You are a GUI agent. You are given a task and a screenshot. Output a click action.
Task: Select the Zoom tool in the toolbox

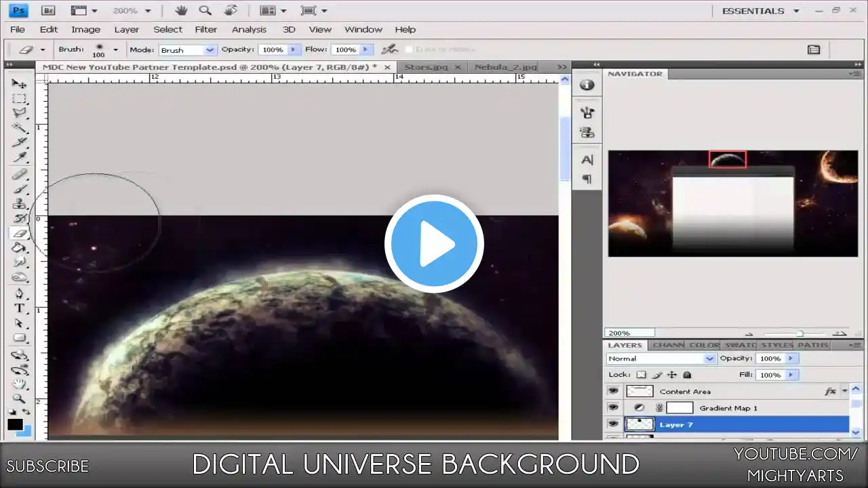(x=19, y=399)
